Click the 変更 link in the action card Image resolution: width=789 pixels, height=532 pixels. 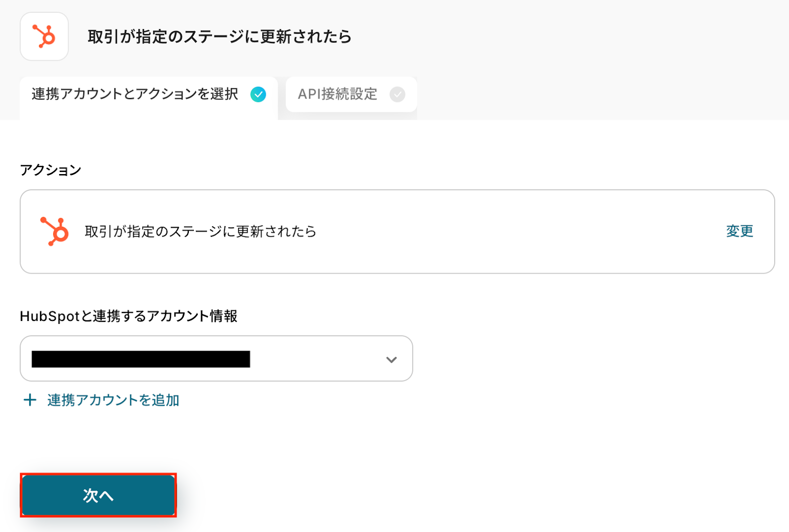coord(739,231)
